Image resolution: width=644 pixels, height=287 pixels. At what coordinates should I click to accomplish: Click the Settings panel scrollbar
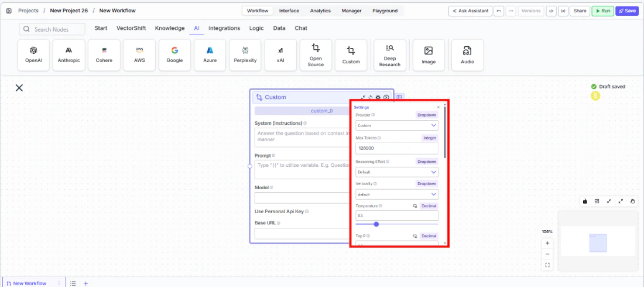(x=445, y=132)
